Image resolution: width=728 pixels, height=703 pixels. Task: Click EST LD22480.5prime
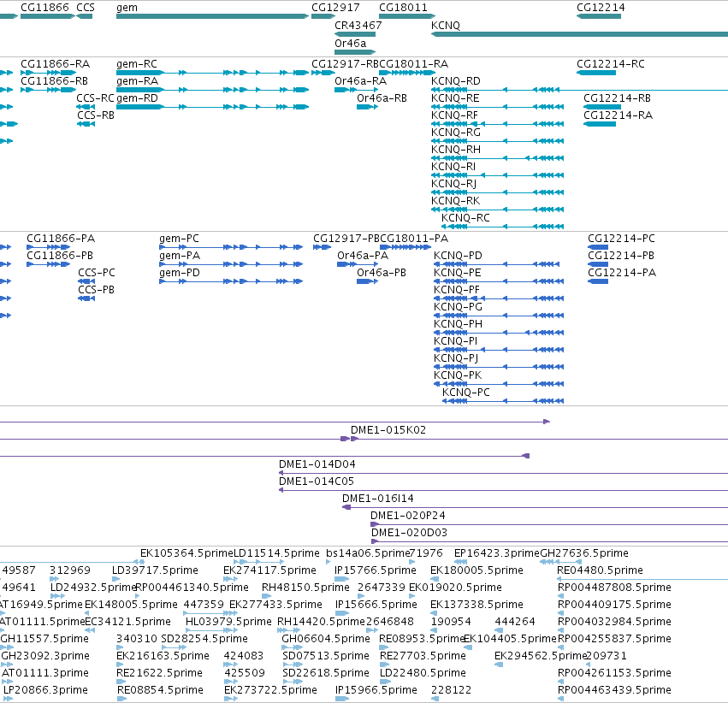coord(385,682)
